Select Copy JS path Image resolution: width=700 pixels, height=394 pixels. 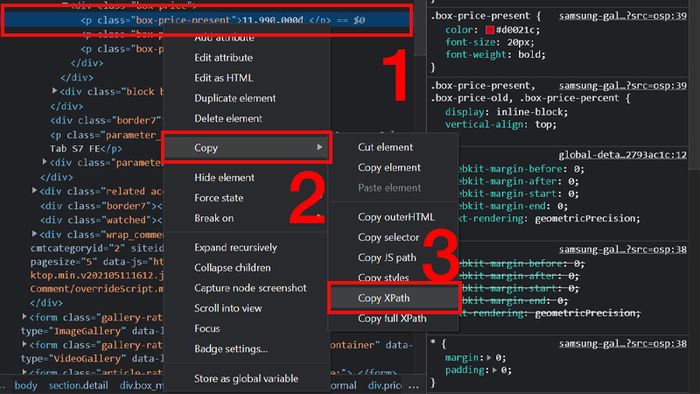point(387,257)
